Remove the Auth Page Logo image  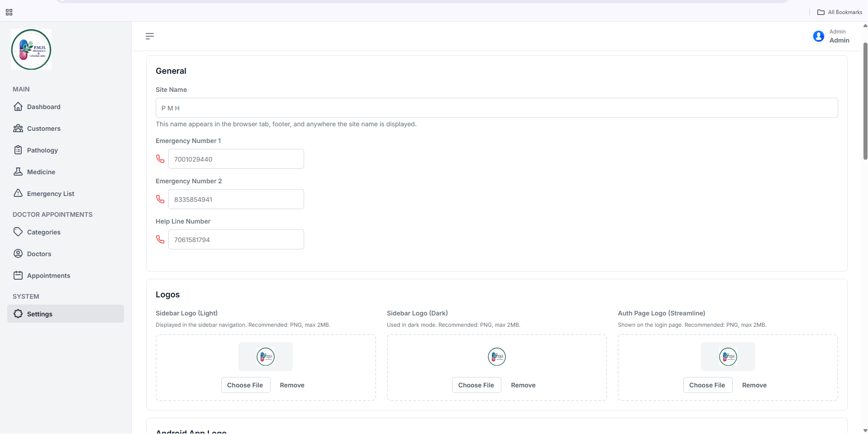click(x=754, y=385)
